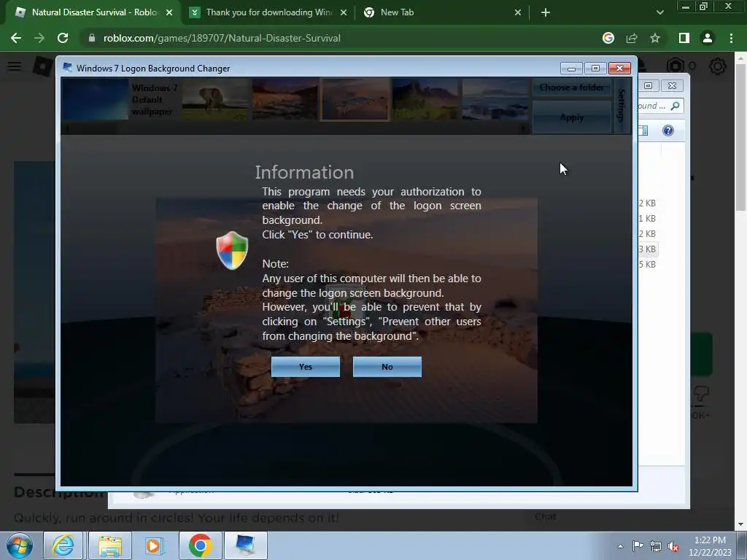Screen dimensions: 747x560
Task: Open network tray icon
Action: 656,546
